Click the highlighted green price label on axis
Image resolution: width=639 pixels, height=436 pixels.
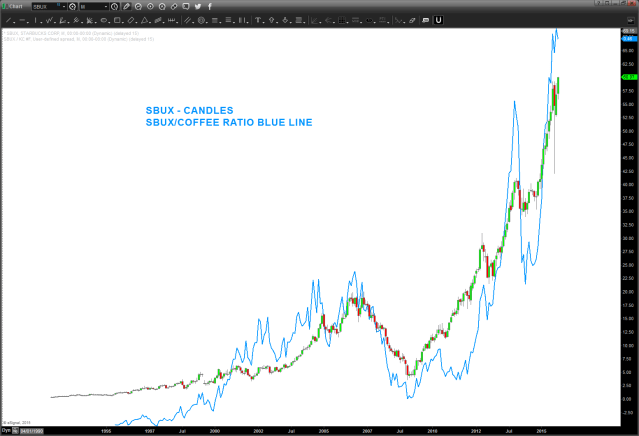(x=629, y=76)
